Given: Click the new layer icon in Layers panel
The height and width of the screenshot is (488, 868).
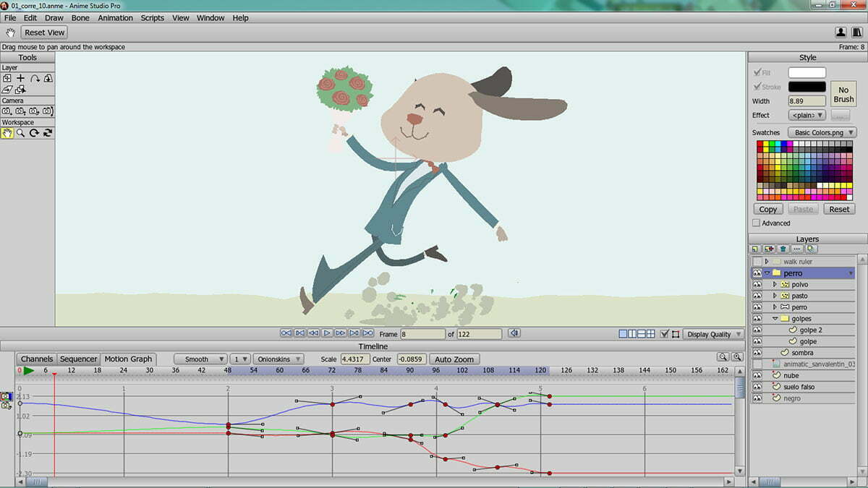Looking at the screenshot, I should [755, 249].
